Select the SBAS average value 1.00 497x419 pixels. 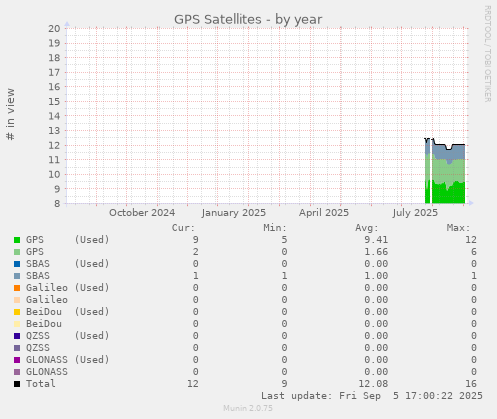[376, 276]
